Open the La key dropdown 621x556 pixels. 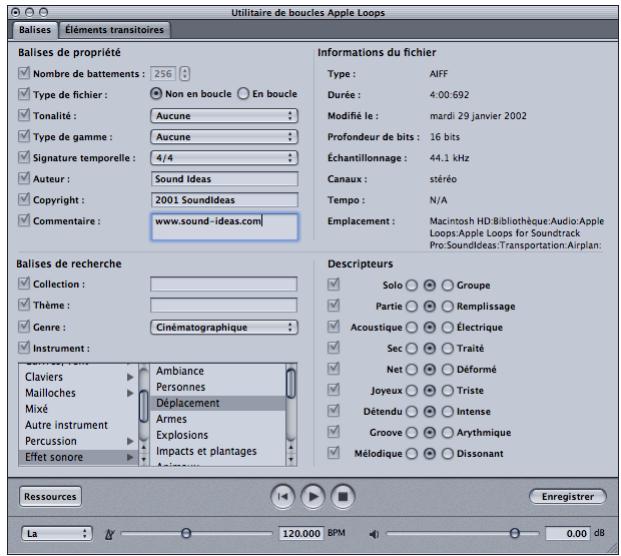click(x=57, y=533)
